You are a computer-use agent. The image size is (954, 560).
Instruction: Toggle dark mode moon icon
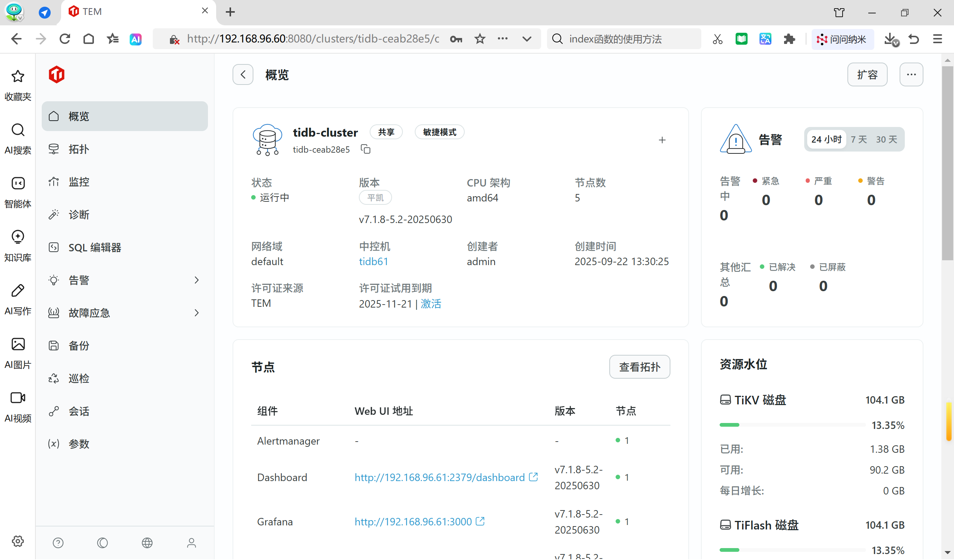tap(102, 543)
